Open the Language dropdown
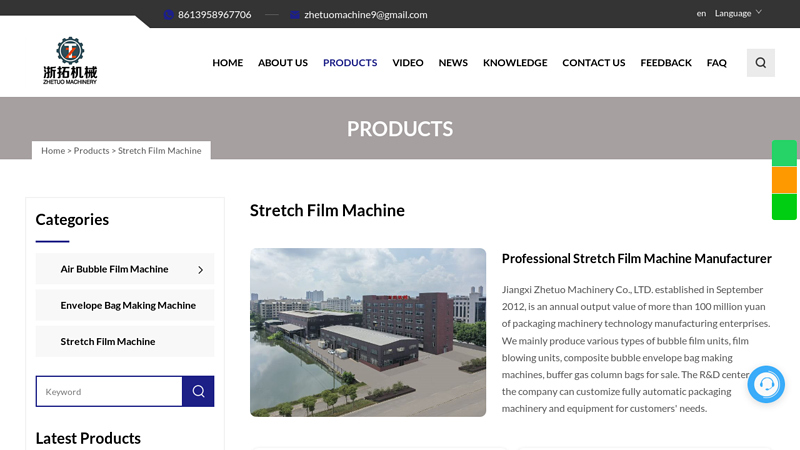Image resolution: width=800 pixels, height=450 pixels. click(738, 13)
